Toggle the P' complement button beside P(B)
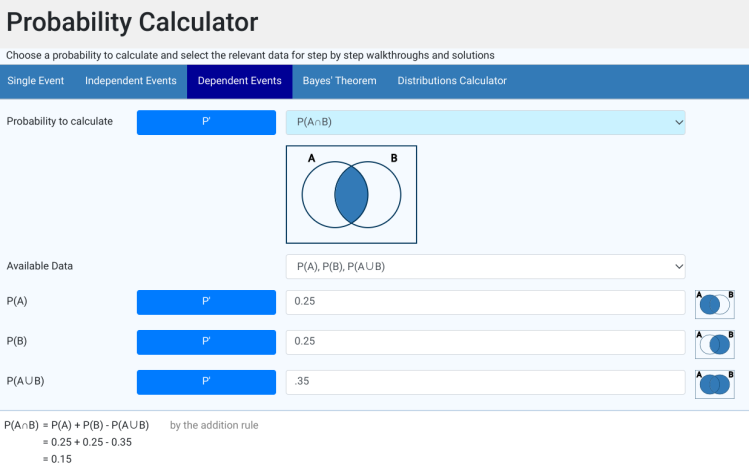The width and height of the screenshot is (749, 465). [206, 342]
